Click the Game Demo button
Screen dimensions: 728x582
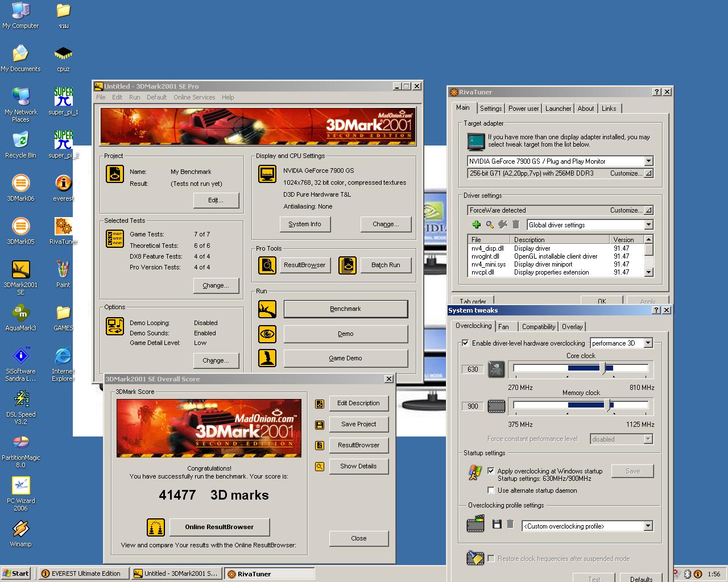click(345, 358)
